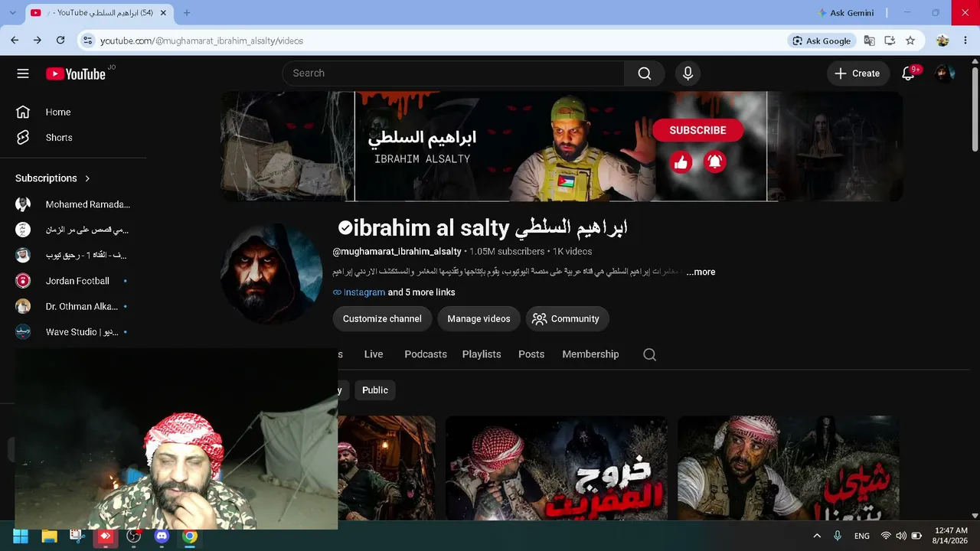The width and height of the screenshot is (980, 551).
Task: Click Ask Gemini in the title bar
Action: click(846, 13)
